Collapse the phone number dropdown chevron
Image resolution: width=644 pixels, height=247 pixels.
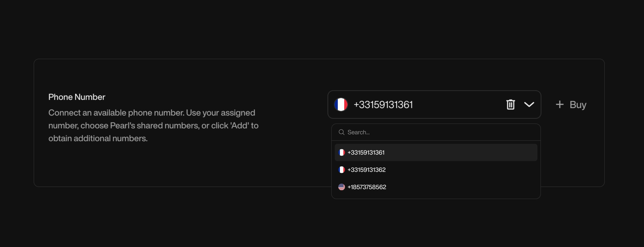[x=529, y=104]
